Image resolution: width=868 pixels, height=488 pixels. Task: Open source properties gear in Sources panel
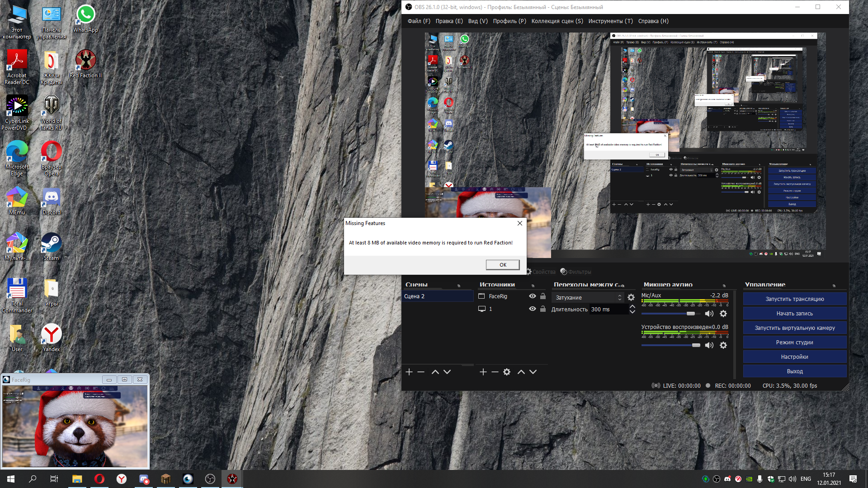pos(507,372)
